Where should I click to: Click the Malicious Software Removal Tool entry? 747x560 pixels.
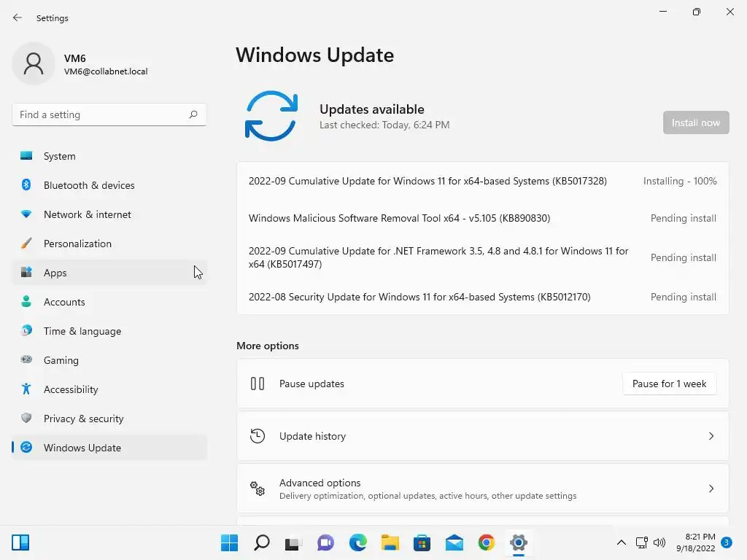[x=399, y=218]
